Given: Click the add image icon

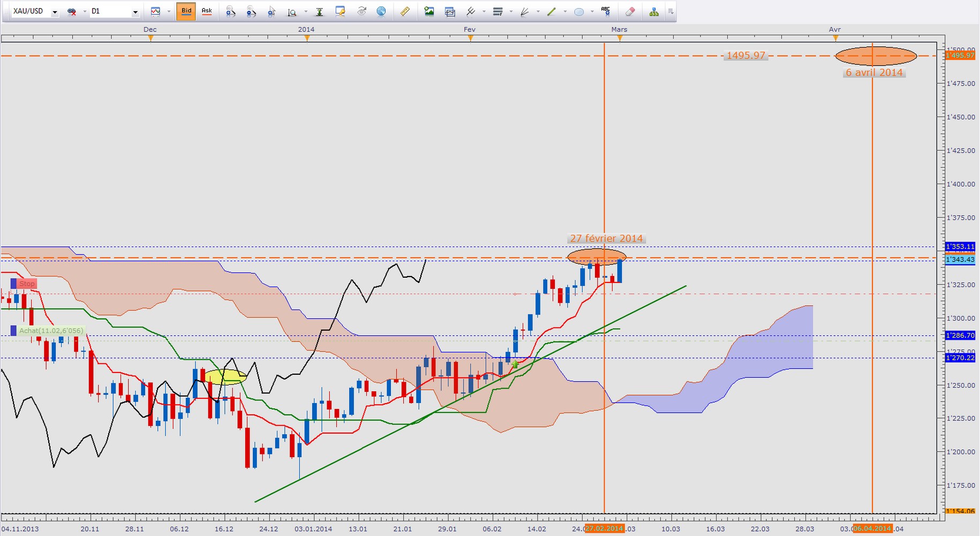Looking at the screenshot, I should [429, 11].
